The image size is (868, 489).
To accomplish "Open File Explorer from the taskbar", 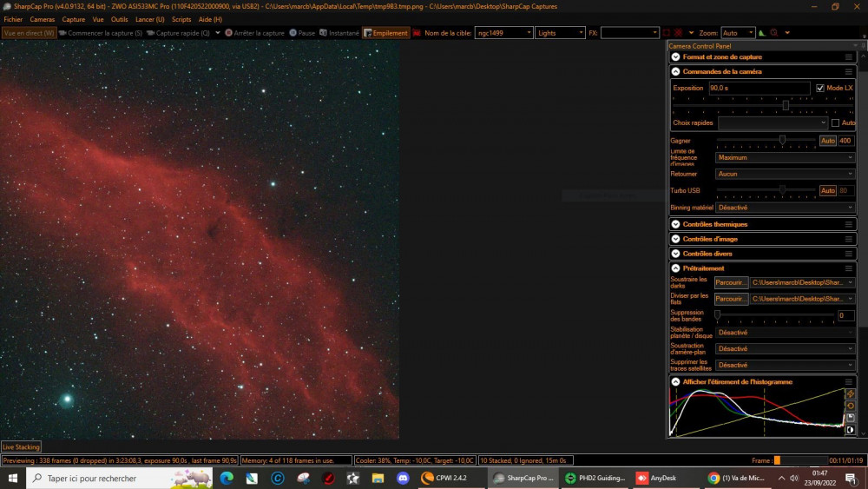I will (x=378, y=478).
